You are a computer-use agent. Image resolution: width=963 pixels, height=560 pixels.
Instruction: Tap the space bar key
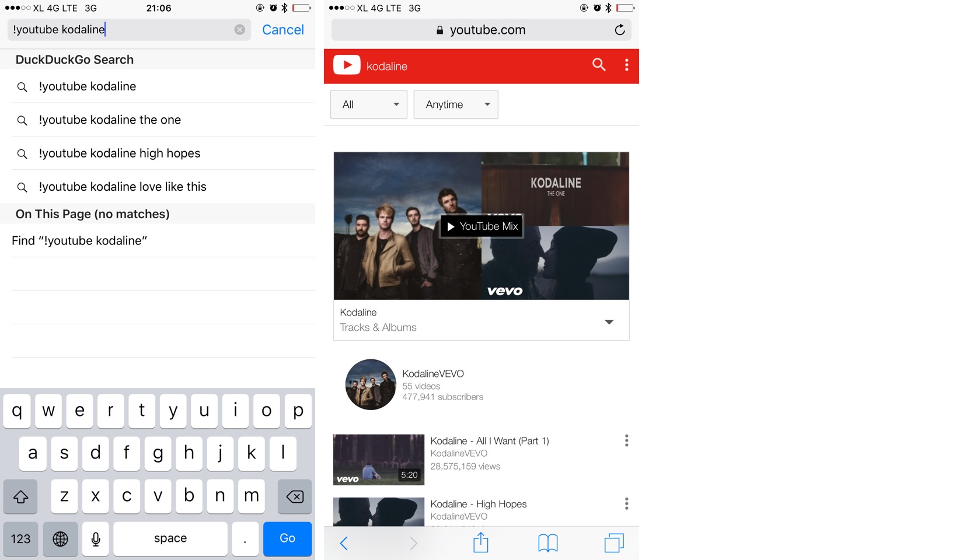(170, 539)
